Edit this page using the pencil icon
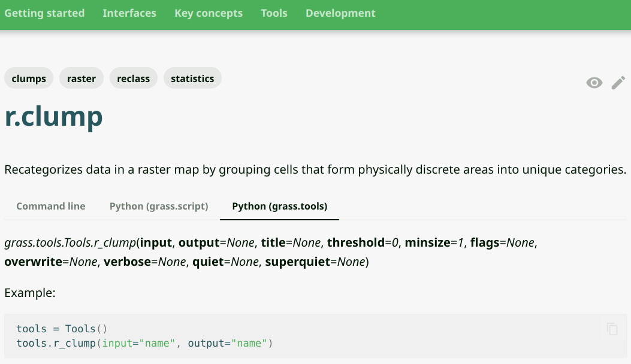The image size is (631, 364). coord(618,83)
